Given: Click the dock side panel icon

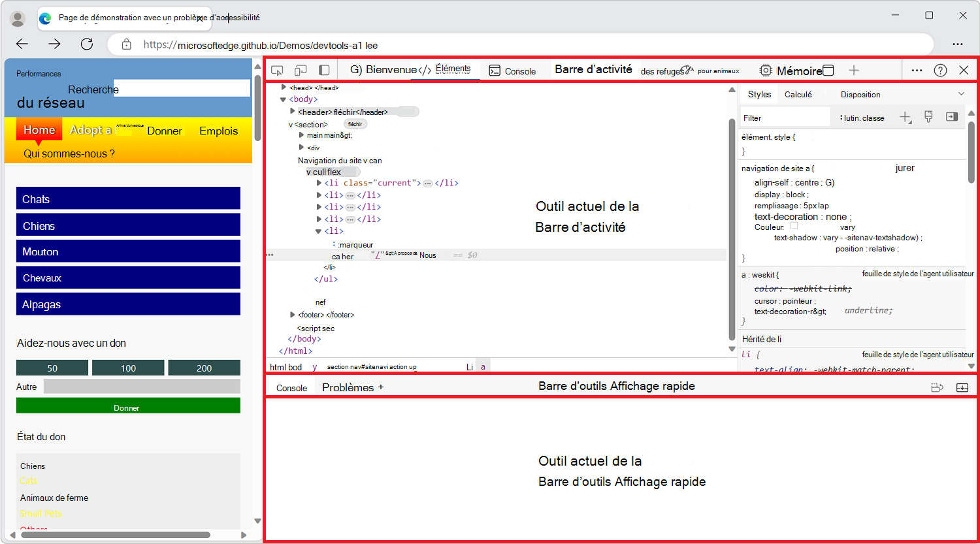Looking at the screenshot, I should 323,70.
